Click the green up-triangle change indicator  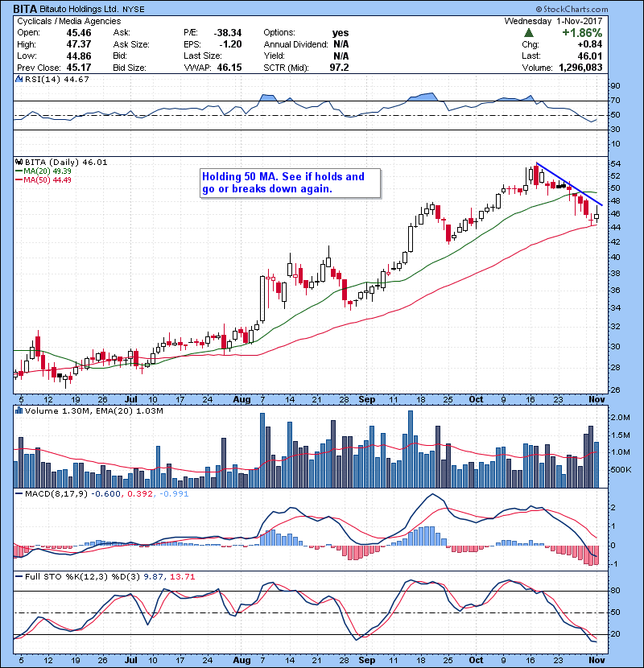tap(529, 32)
